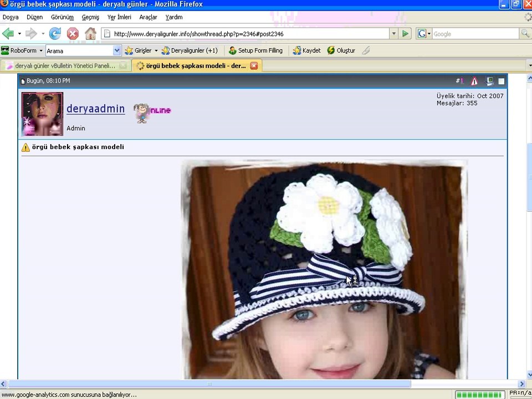Click the horizontal scrollbar left arrow
The image size is (532, 399).
point(3,383)
